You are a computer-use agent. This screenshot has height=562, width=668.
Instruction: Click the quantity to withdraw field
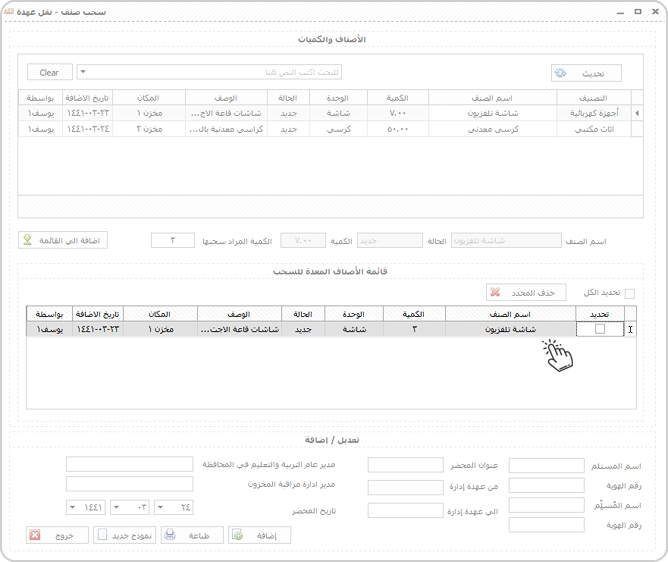(173, 240)
